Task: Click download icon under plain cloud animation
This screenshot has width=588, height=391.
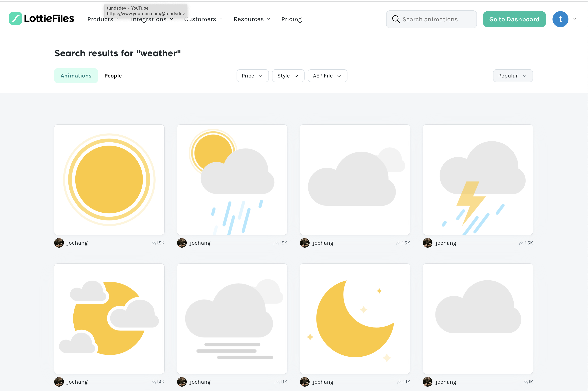Action: [525, 382]
